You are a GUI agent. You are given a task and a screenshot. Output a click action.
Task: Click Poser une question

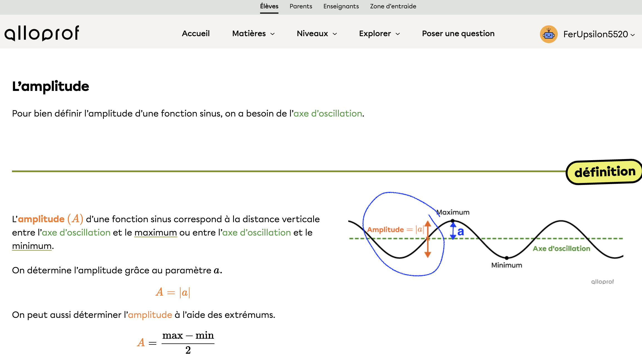pyautogui.click(x=458, y=34)
